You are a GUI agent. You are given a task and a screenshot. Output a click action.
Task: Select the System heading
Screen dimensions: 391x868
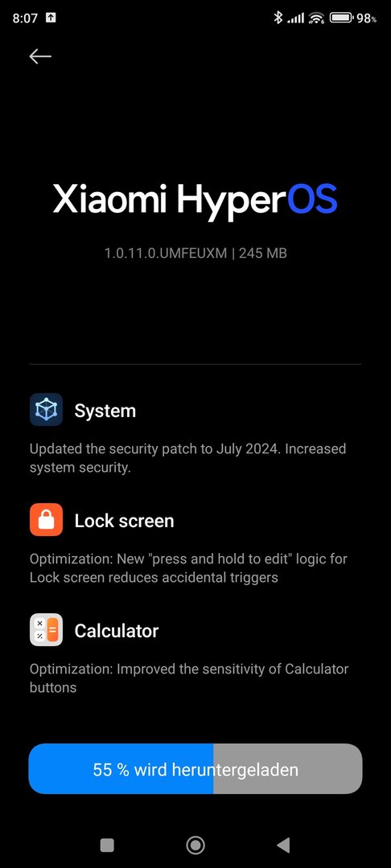pos(105,411)
